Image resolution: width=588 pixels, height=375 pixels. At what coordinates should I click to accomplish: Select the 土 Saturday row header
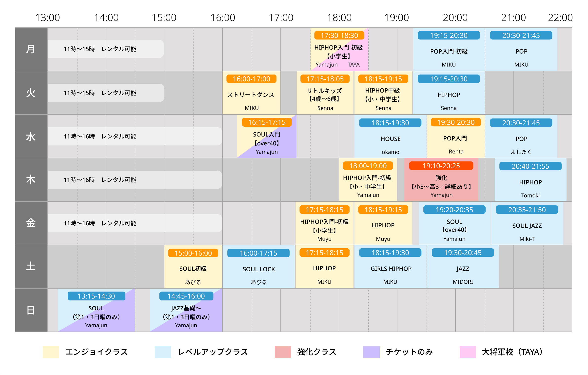pos(31,267)
